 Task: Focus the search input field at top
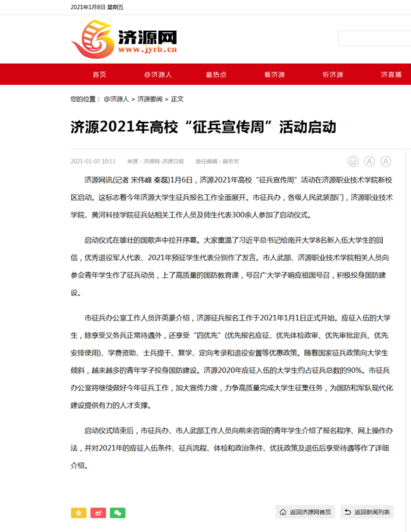point(374,38)
